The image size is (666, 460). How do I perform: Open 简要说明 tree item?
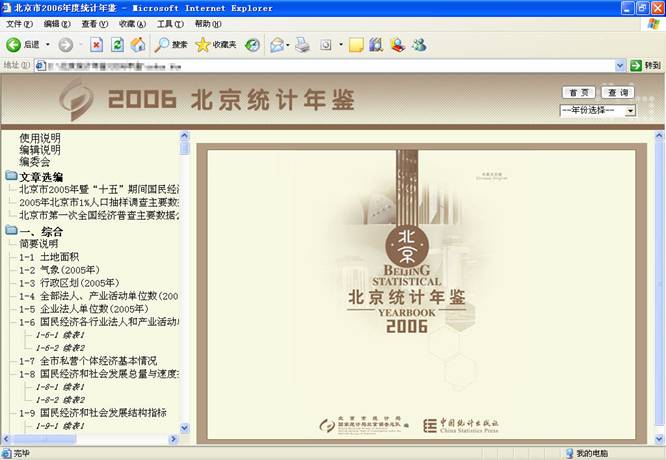[x=39, y=244]
